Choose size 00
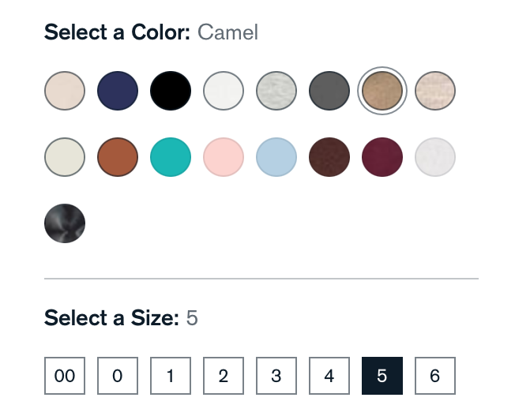This screenshot has width=515, height=420. [x=65, y=376]
